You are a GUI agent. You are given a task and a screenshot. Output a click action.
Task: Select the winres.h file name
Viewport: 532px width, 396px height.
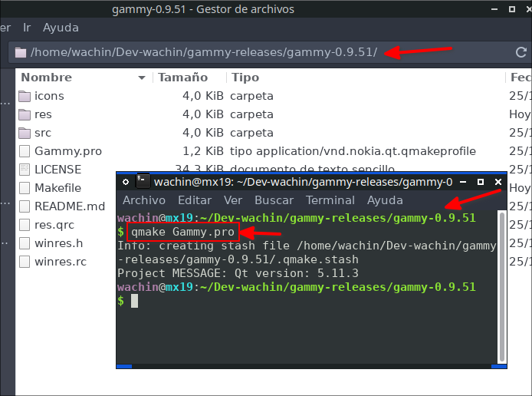coord(58,243)
